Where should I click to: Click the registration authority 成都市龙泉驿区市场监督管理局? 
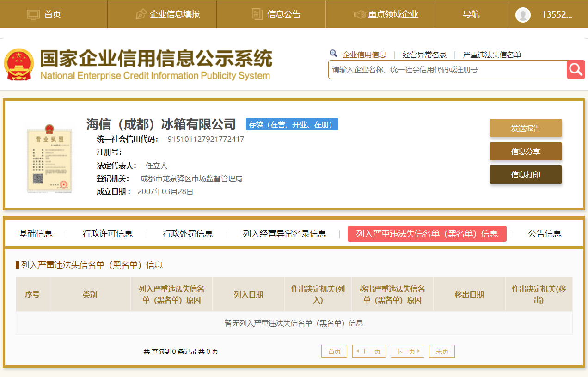coord(191,178)
